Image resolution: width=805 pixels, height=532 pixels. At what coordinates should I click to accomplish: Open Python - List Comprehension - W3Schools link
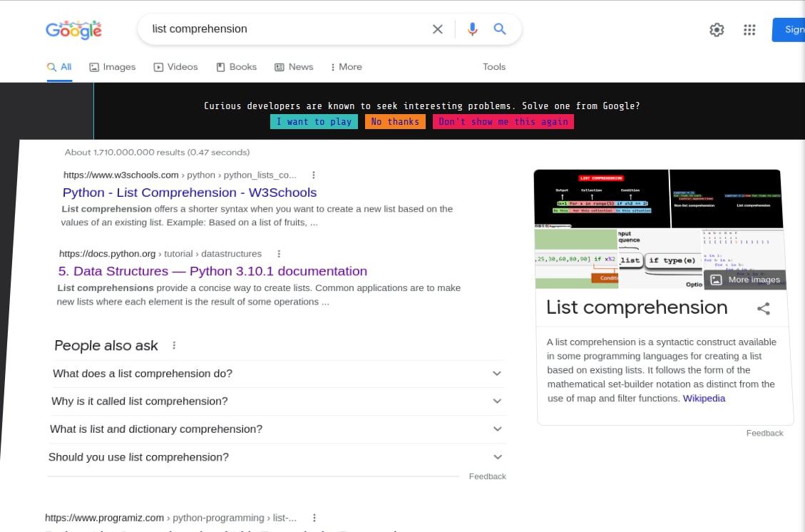[x=190, y=193]
